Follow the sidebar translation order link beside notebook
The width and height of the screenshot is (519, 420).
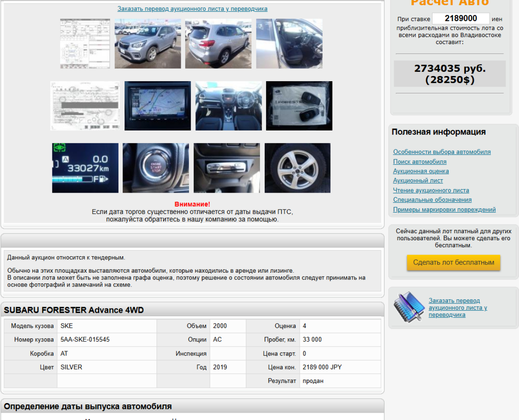click(x=458, y=308)
